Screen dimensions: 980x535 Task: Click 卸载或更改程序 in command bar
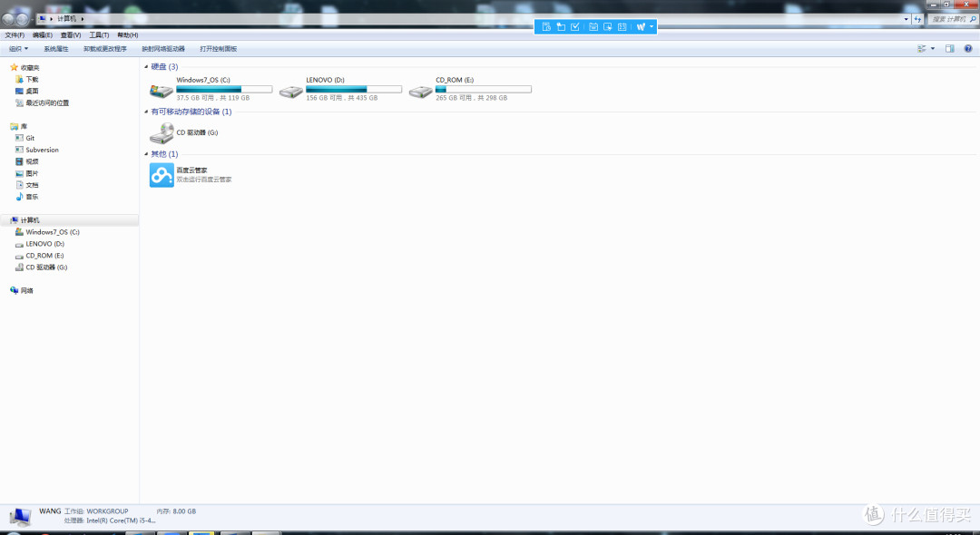pos(105,49)
